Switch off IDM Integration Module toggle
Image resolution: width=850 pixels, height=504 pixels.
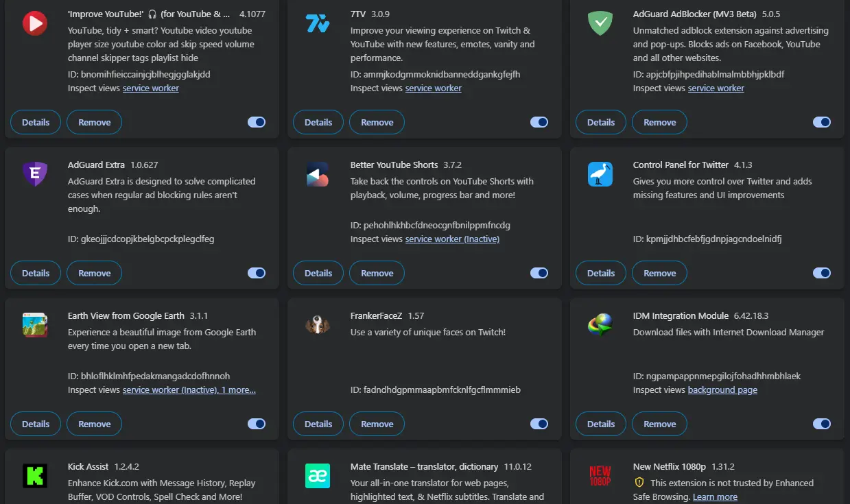pyautogui.click(x=822, y=424)
